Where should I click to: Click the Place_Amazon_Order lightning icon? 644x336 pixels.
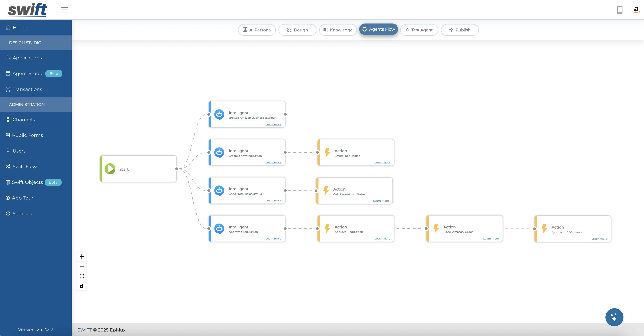click(x=436, y=229)
